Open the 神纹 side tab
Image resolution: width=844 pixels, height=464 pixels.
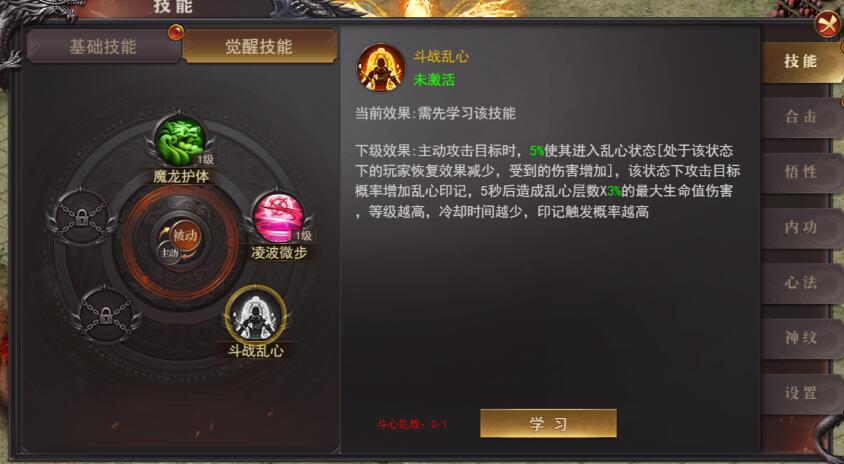point(802,338)
